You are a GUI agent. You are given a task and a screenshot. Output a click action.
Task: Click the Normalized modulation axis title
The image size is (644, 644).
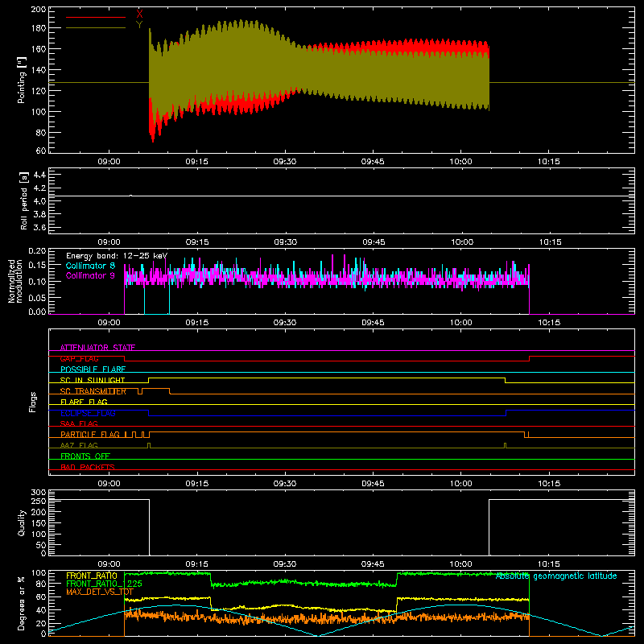[x=15, y=281]
